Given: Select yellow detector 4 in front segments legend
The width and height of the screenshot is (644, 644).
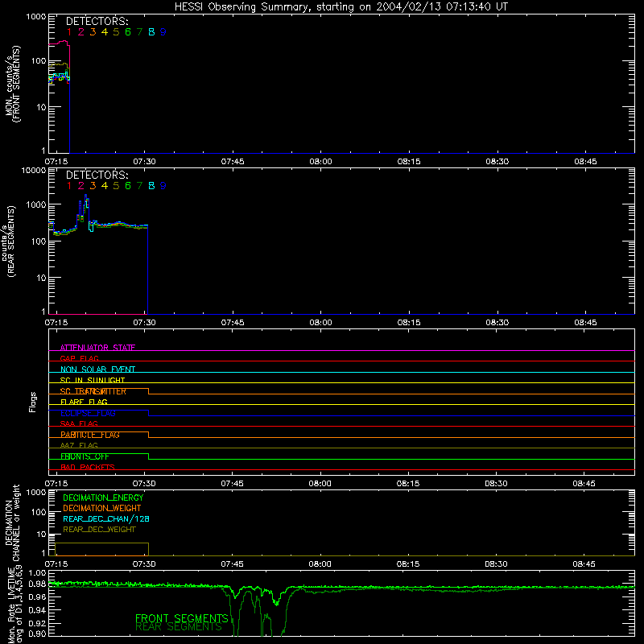Looking at the screenshot, I should coord(105,32).
